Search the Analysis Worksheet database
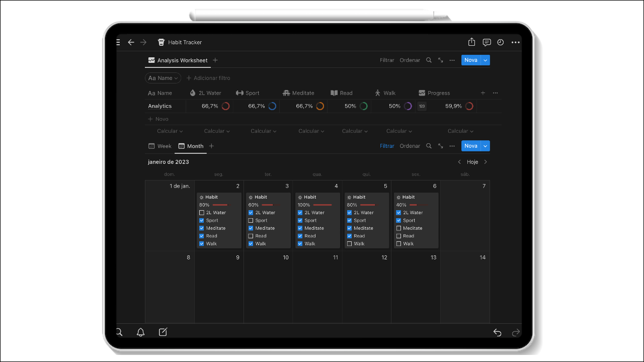The height and width of the screenshot is (362, 644). [429, 60]
